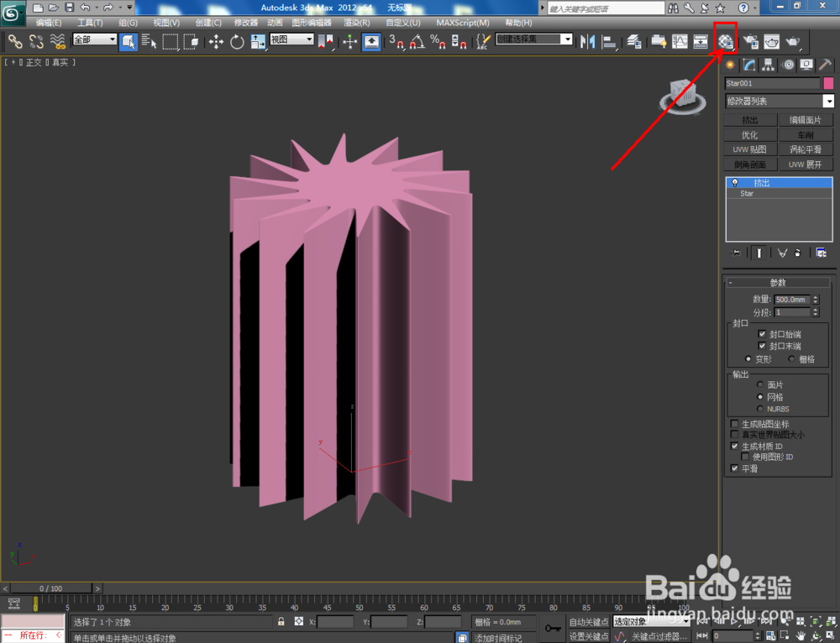Toggle the 3D Snaps icon
Screen dimensions: 840x643
[x=396, y=41]
